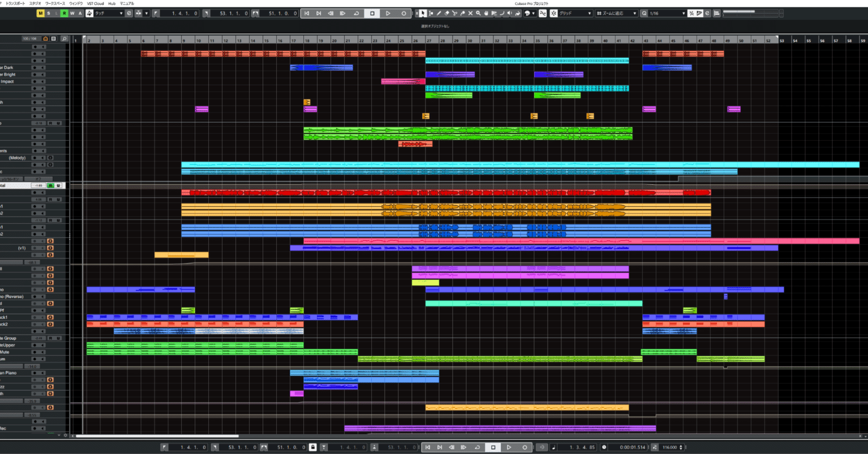Select the Split scissors tool

[455, 13]
